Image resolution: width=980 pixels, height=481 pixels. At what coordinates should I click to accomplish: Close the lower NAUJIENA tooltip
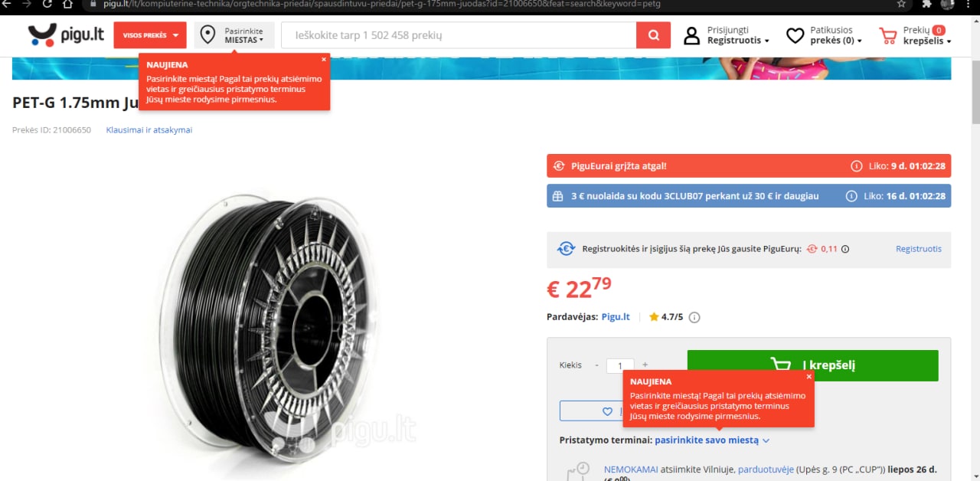coord(808,376)
